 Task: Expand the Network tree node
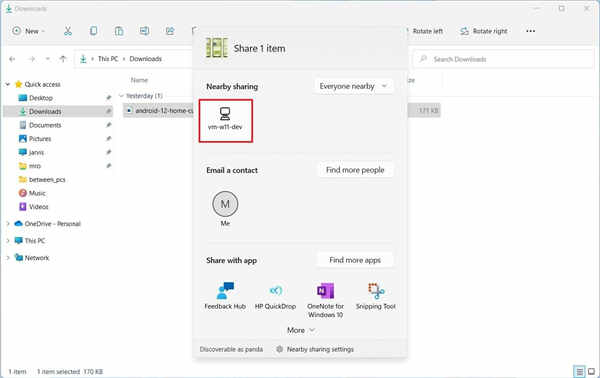8,258
